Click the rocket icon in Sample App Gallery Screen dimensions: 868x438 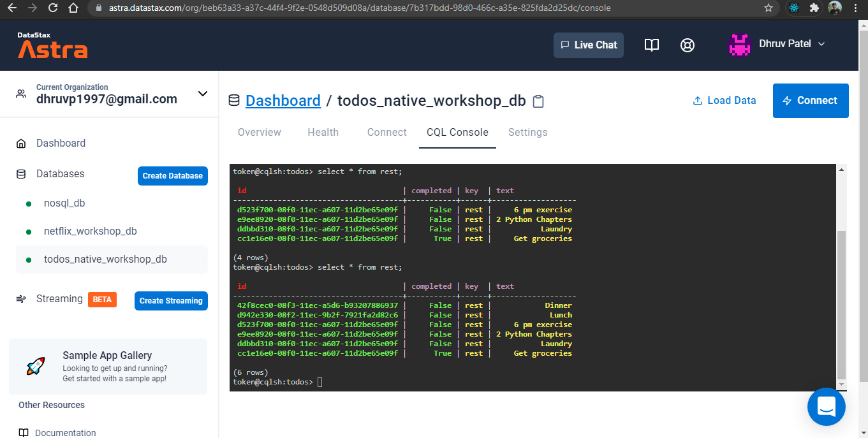click(36, 366)
